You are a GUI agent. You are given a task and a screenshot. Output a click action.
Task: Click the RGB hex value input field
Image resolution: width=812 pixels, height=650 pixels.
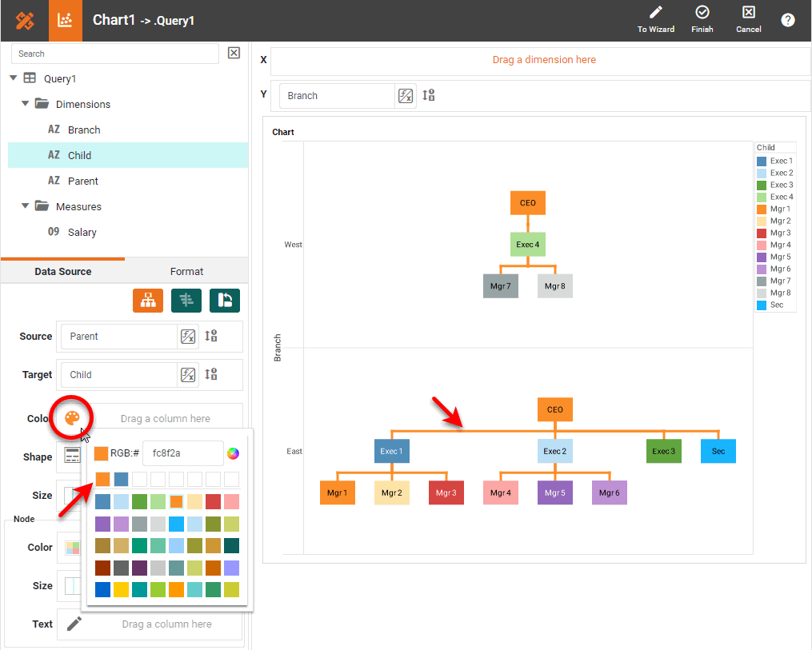point(182,454)
